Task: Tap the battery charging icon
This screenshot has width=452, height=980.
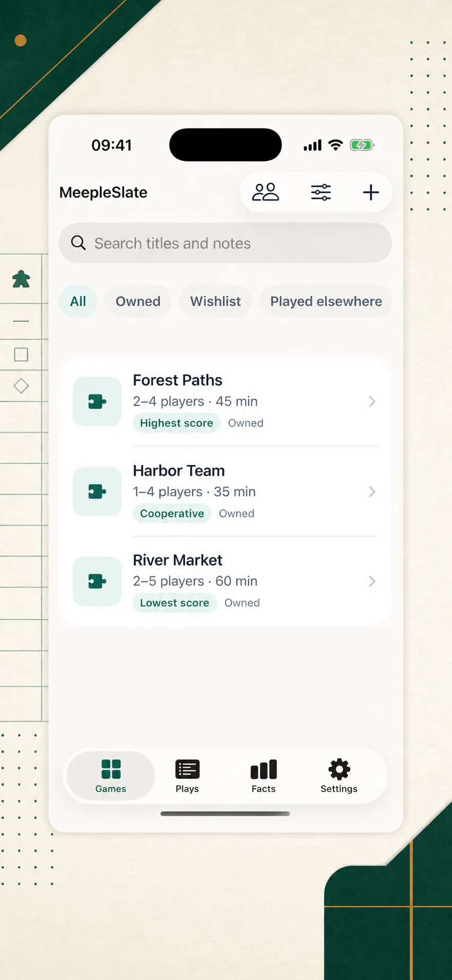Action: click(362, 145)
